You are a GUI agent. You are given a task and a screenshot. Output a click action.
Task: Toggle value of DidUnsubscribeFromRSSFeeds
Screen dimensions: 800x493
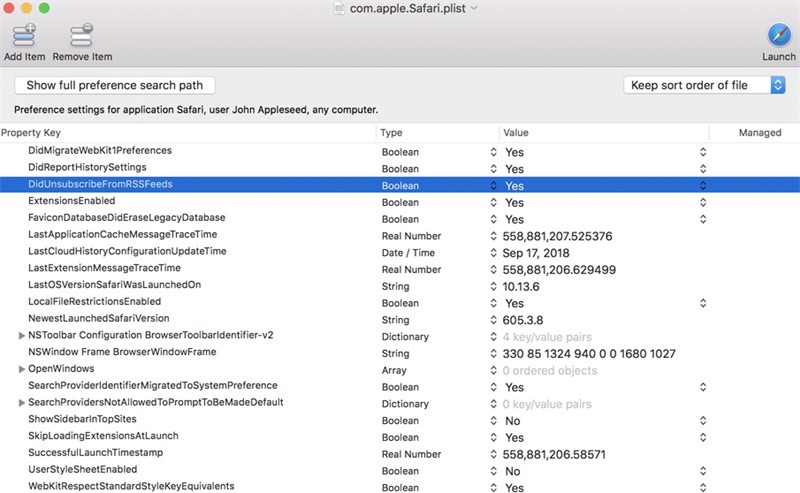(703, 186)
